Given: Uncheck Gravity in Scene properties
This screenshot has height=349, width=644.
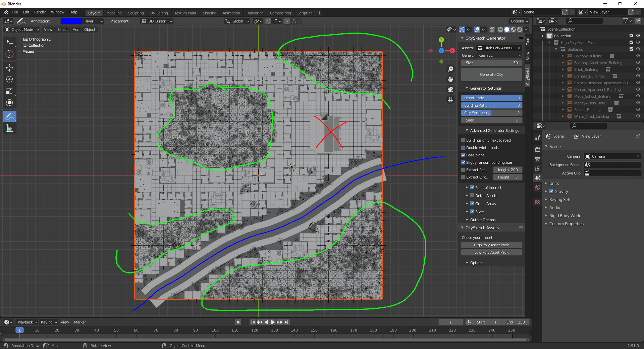Looking at the screenshot, I should [x=551, y=191].
